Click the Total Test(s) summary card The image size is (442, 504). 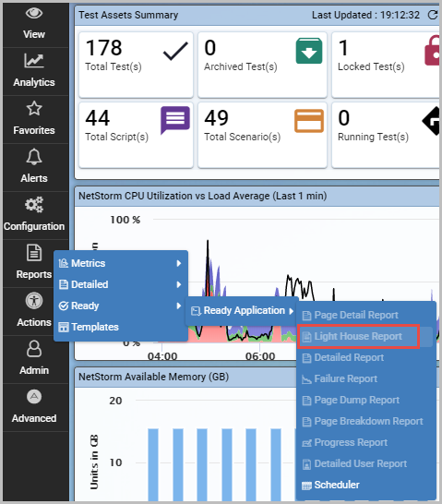click(137, 65)
